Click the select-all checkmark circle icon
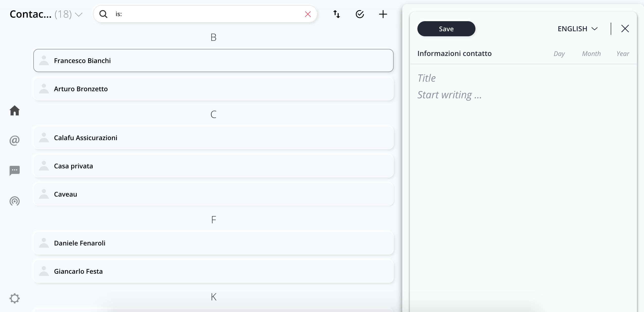The height and width of the screenshot is (312, 644). coord(360,14)
